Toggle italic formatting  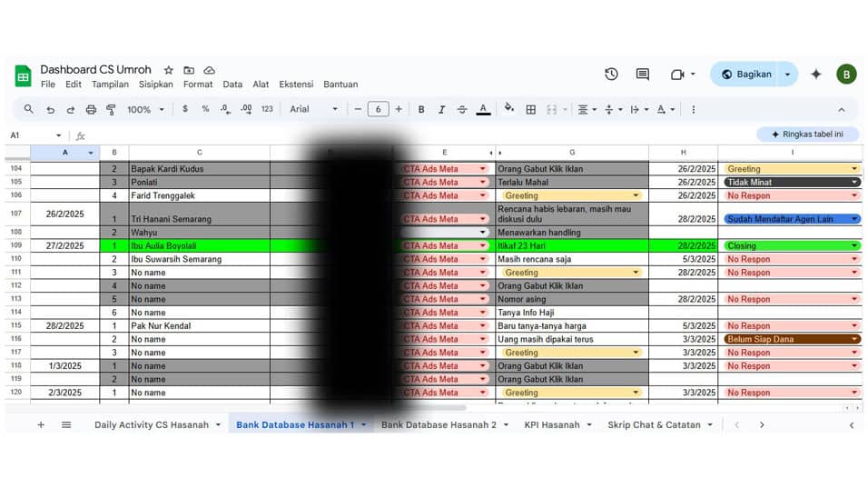tap(441, 110)
